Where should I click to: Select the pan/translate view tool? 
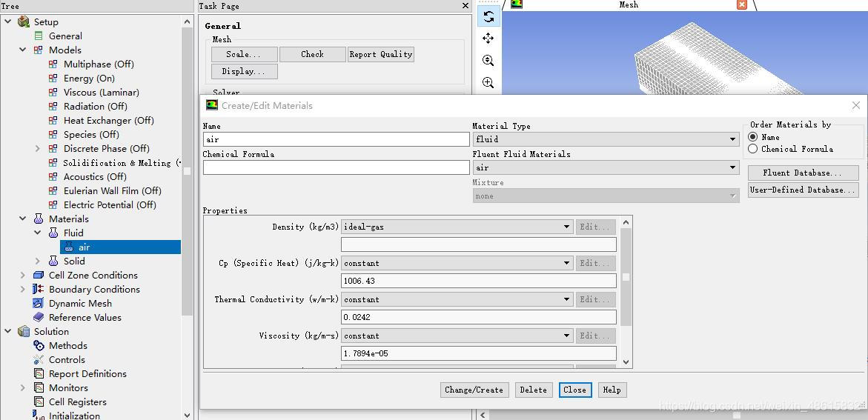[488, 39]
